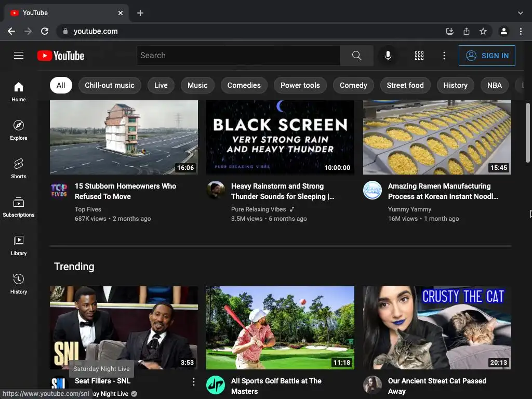Close the YouTube browser tab
Screen dimensions: 532x399
click(121, 13)
